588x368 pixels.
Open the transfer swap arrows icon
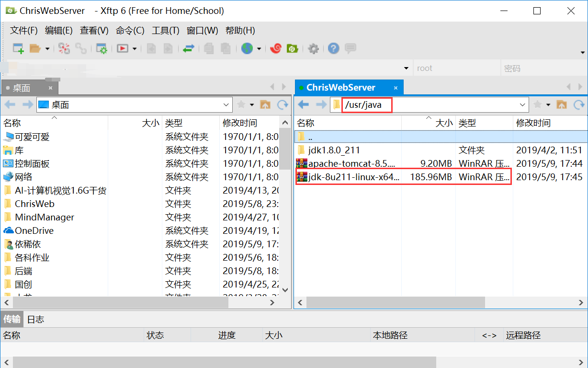pyautogui.click(x=188, y=48)
